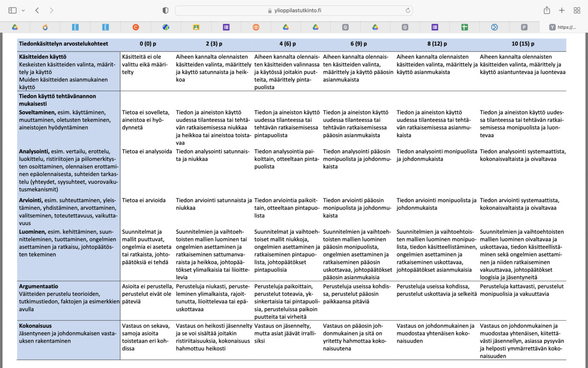Click the forward navigation arrow
588x368 pixels.
[x=51, y=10]
